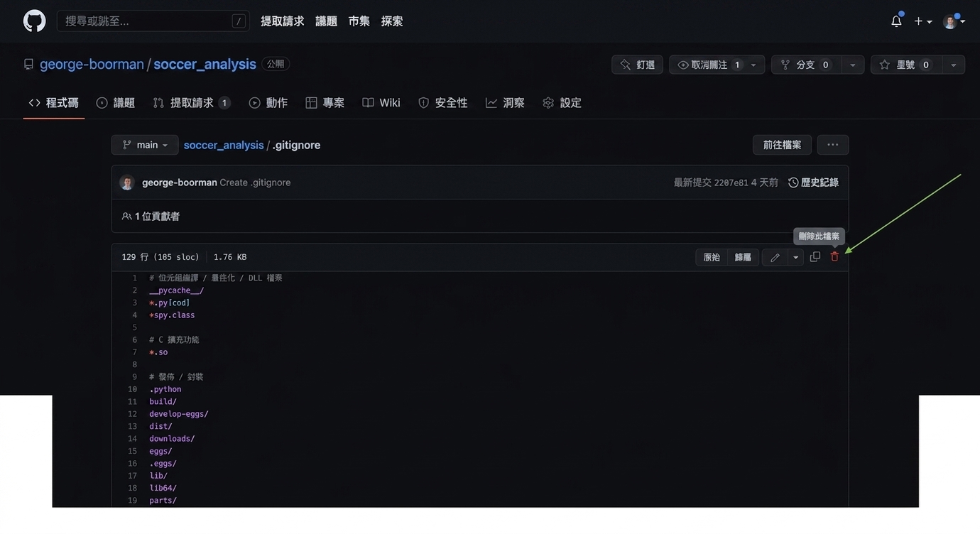Open the 歸屬 blame view

(744, 257)
